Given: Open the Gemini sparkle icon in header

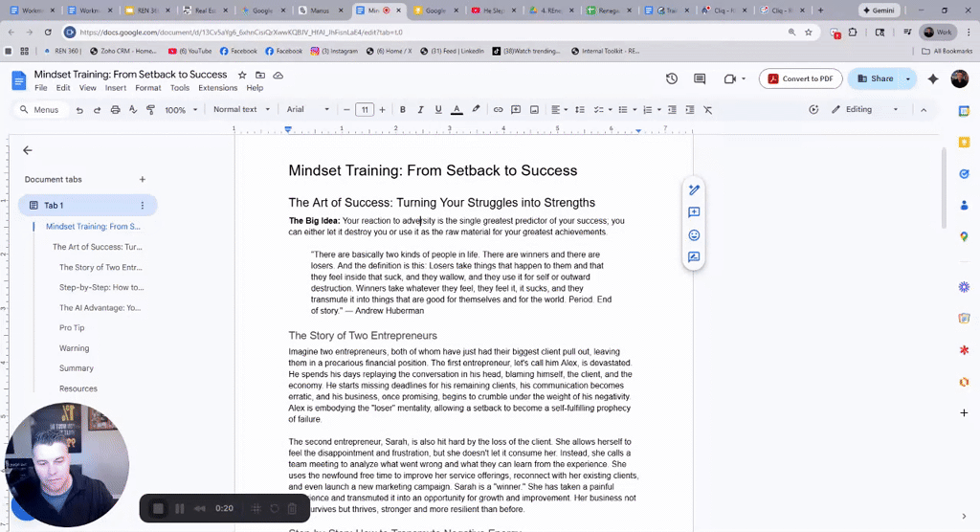Looking at the screenshot, I should (x=933, y=78).
